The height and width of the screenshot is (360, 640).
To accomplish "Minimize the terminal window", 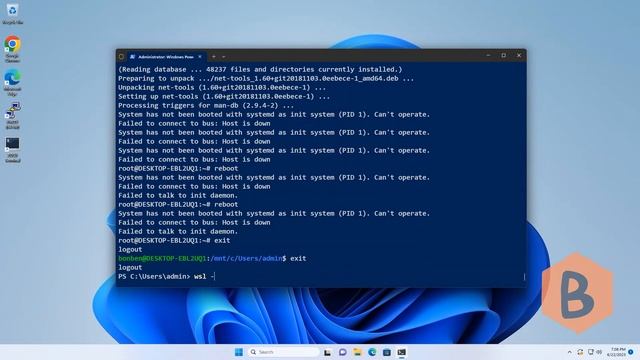I will [x=489, y=56].
